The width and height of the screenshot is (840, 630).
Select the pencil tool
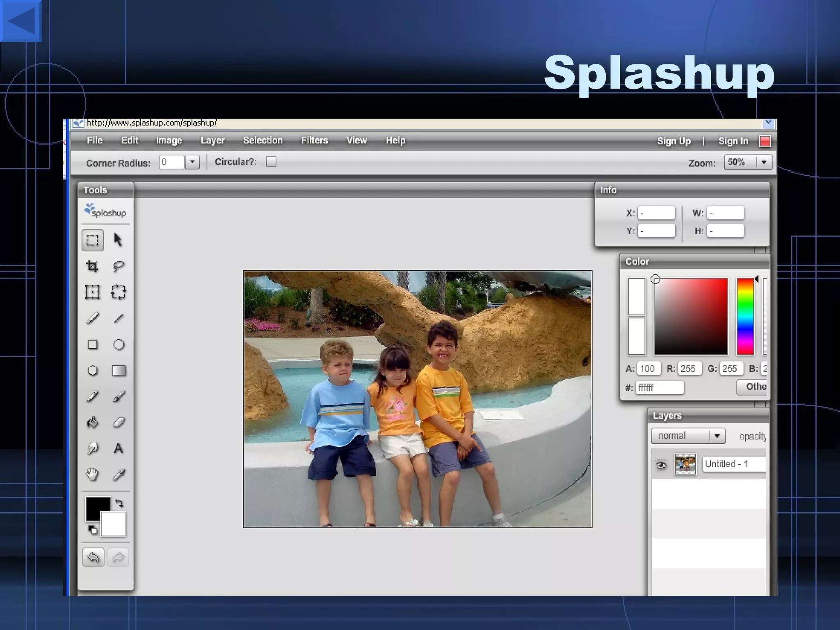tap(92, 397)
